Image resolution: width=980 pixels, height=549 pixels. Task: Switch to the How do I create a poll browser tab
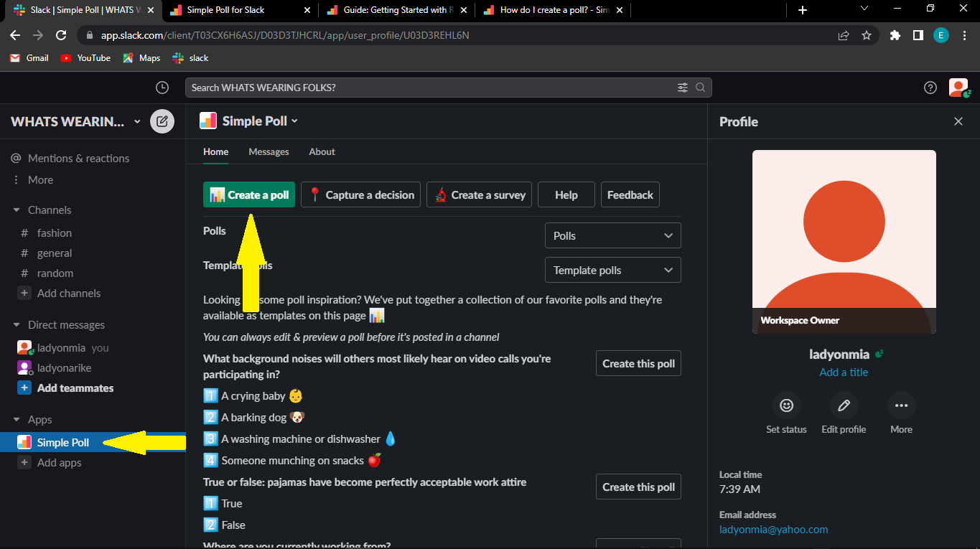(554, 10)
